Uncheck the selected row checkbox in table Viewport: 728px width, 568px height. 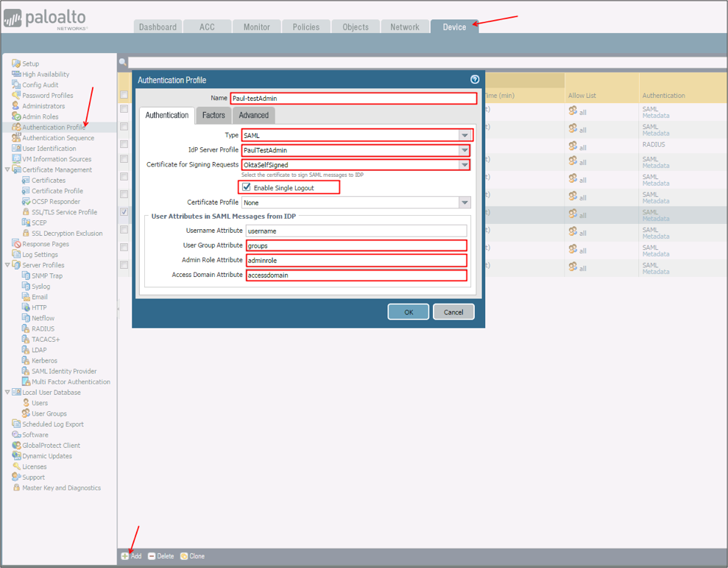[x=124, y=212]
